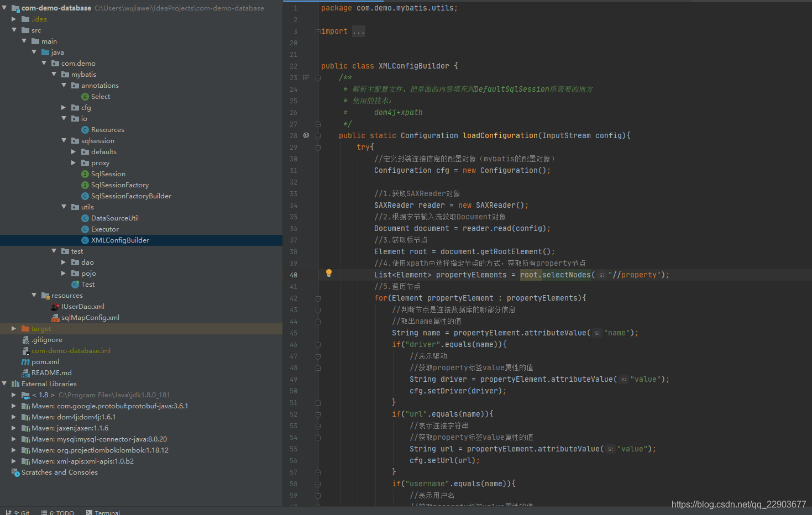
Task: Fold the for loop at line 42
Action: [318, 298]
